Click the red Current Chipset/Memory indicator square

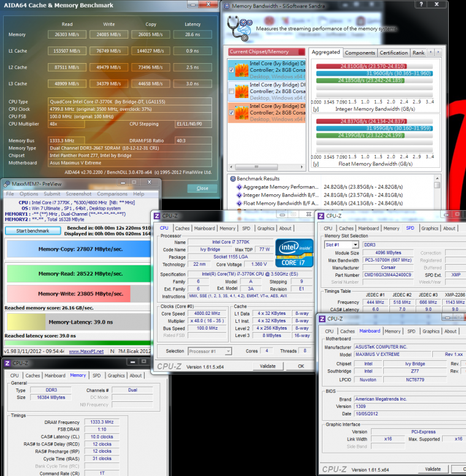pyautogui.click(x=300, y=52)
